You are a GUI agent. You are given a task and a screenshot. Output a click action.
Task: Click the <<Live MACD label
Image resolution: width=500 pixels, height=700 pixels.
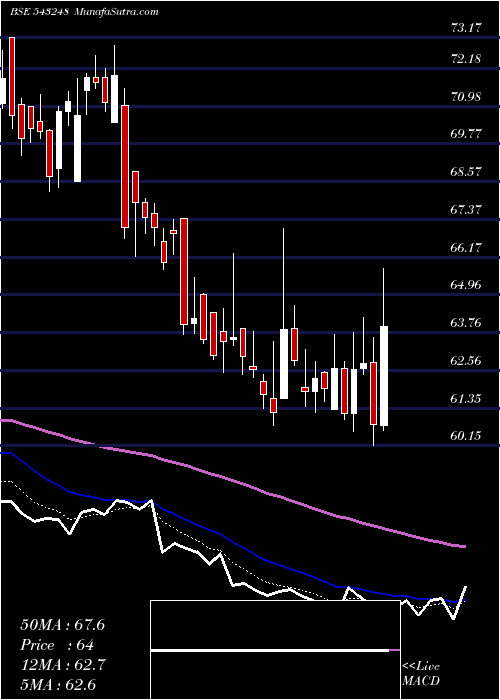(x=421, y=673)
